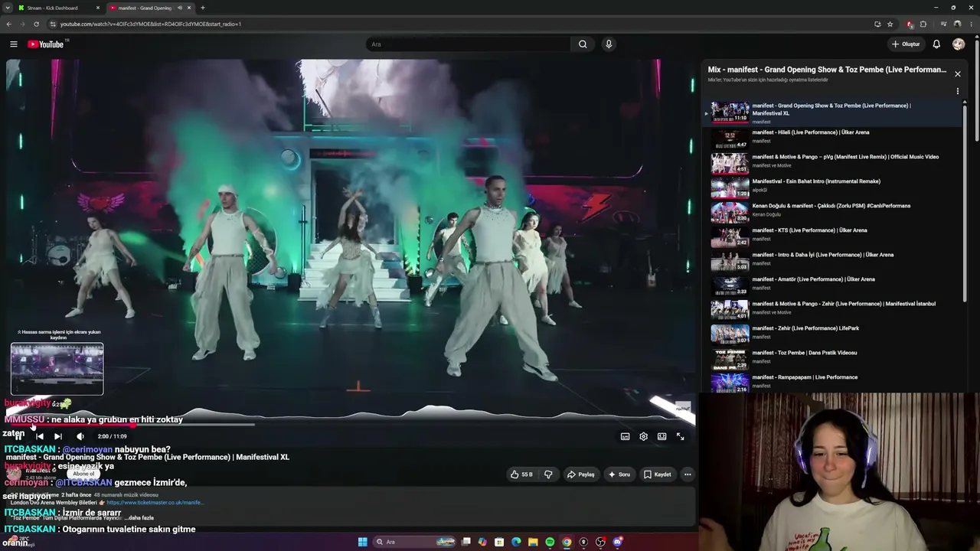
Task: Enter fullscreen on the video player
Action: click(x=680, y=436)
